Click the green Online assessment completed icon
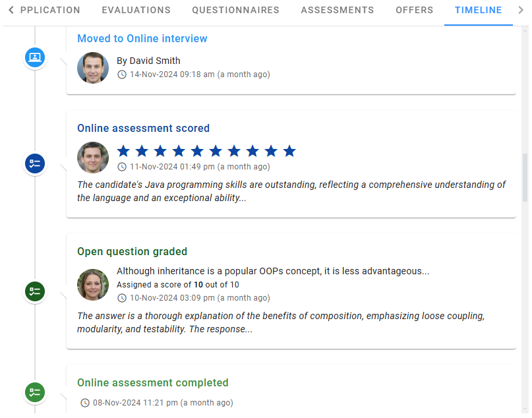Viewport: 532px width, 418px height. pos(34,392)
